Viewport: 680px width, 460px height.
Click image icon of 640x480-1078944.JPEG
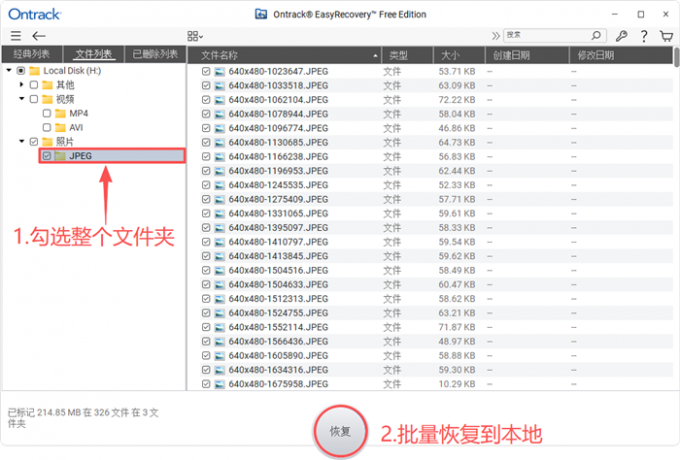tap(220, 114)
